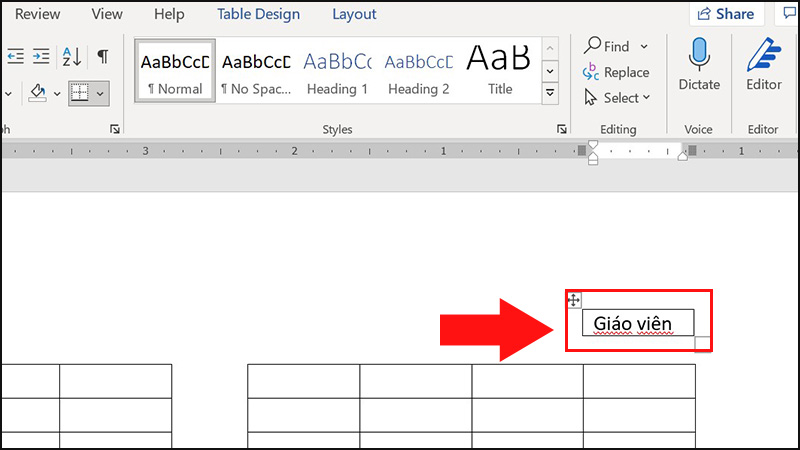Select the Title style

tap(500, 70)
